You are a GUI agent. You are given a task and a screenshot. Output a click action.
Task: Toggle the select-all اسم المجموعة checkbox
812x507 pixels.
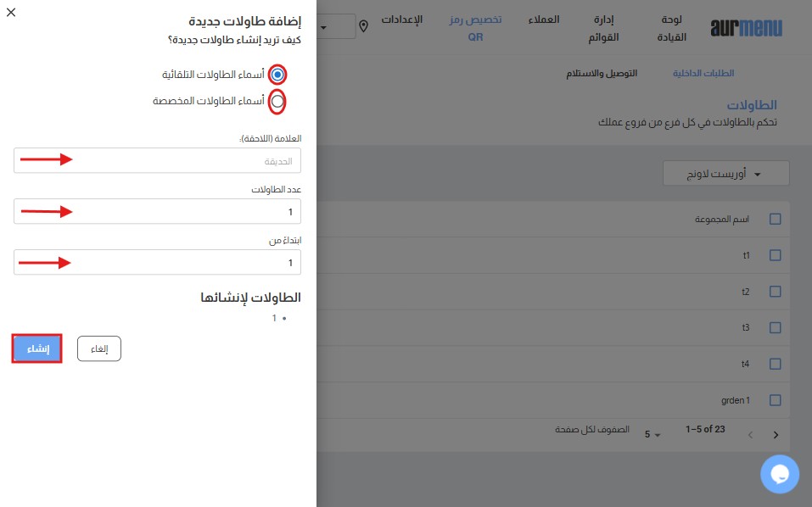point(775,219)
